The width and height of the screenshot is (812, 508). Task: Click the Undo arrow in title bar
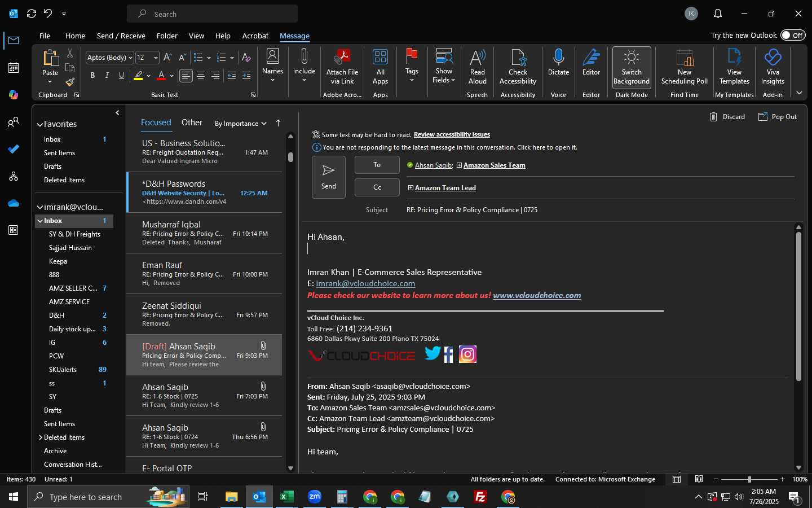pos(48,13)
